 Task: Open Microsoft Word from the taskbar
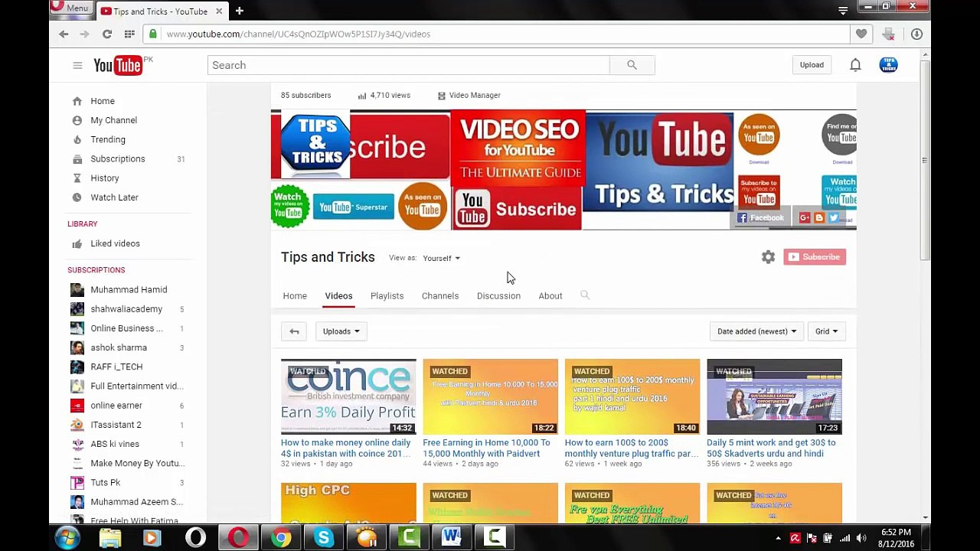(452, 538)
